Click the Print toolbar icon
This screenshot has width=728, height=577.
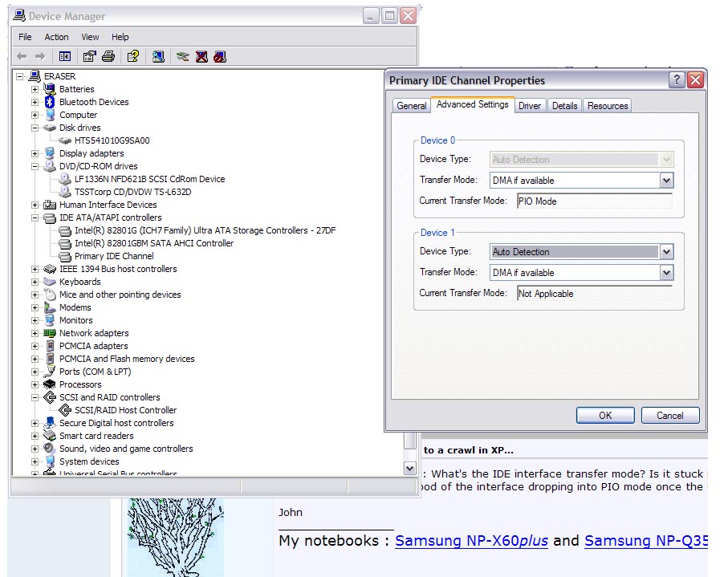coord(108,57)
